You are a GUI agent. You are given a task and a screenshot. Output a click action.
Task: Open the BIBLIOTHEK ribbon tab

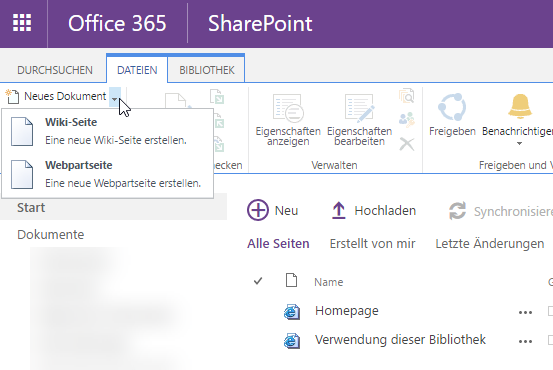click(x=207, y=70)
